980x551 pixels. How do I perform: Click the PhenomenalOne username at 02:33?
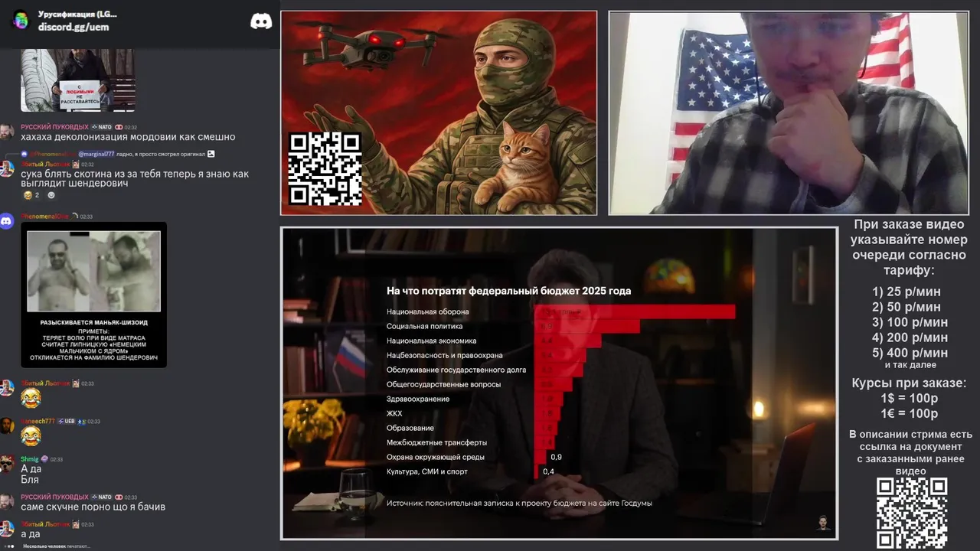(44, 217)
